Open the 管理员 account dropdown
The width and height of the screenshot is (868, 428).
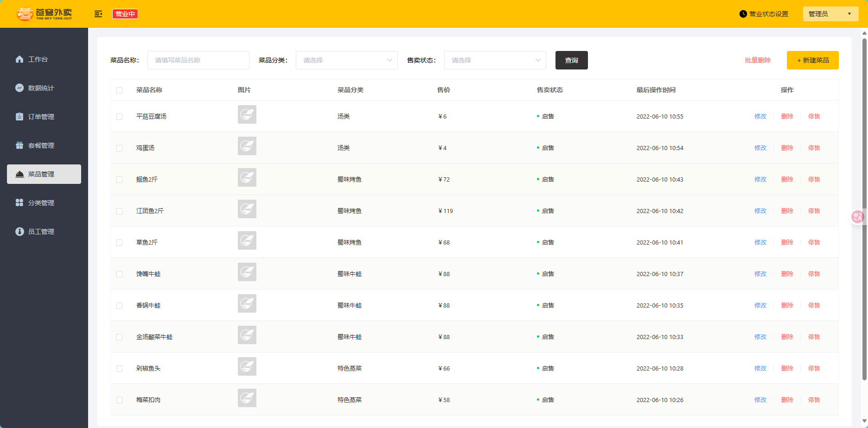(x=830, y=14)
